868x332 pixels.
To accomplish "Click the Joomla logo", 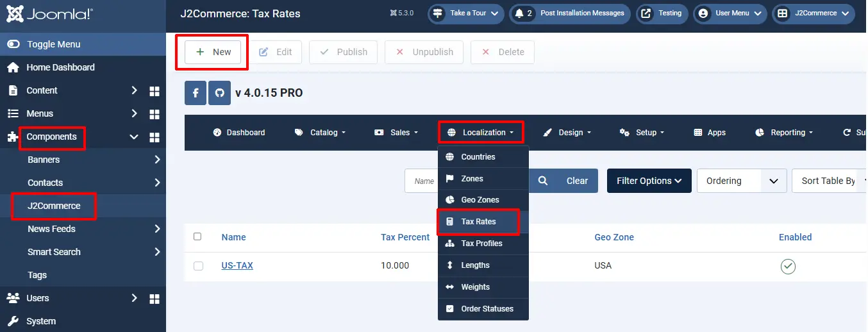I will (x=51, y=13).
